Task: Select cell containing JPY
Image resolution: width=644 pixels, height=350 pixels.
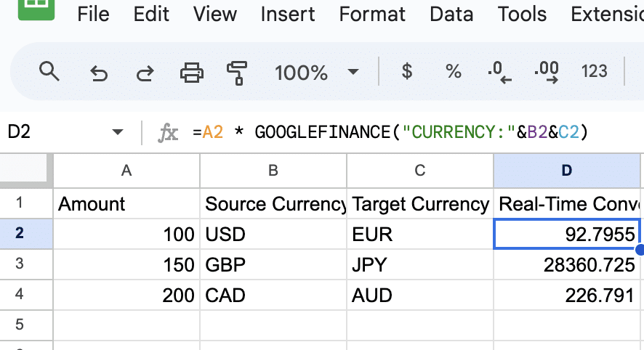Action: (x=419, y=264)
